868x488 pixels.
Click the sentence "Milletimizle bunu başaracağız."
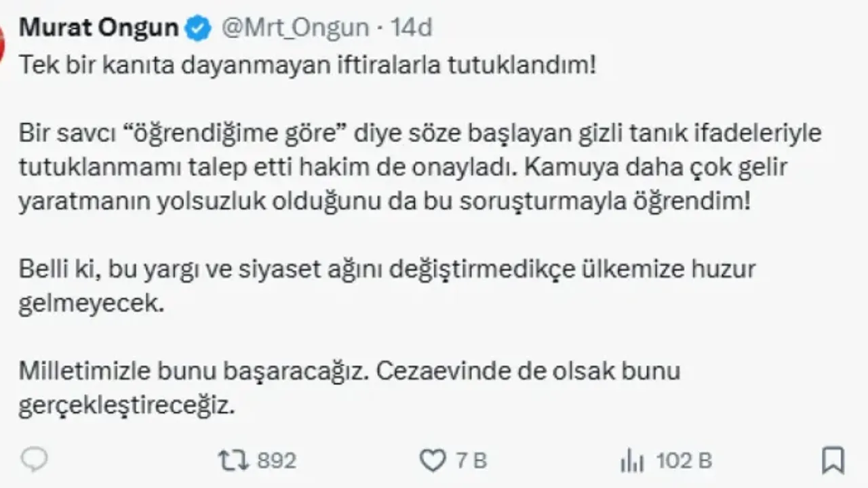point(192,371)
